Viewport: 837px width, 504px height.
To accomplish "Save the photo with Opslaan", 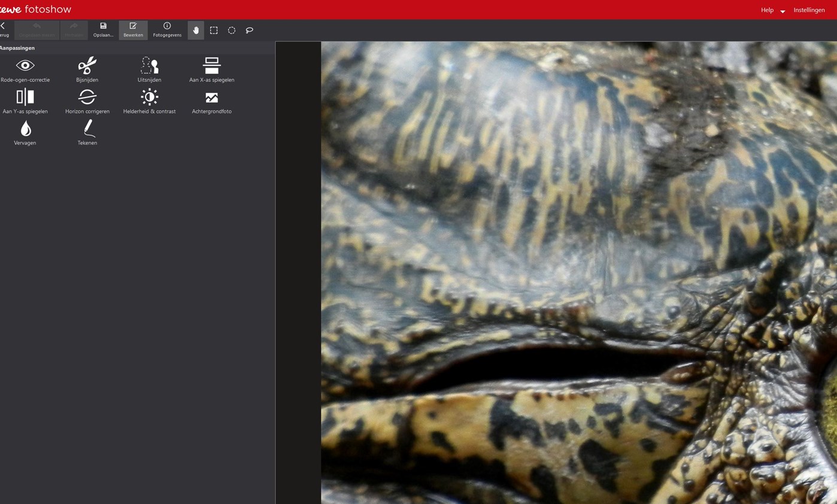I will (x=103, y=30).
